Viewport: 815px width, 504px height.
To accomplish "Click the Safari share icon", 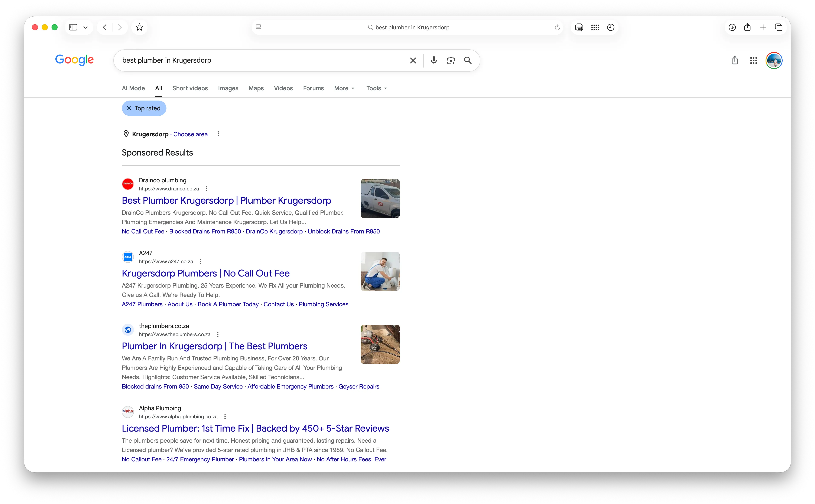I will (x=747, y=27).
